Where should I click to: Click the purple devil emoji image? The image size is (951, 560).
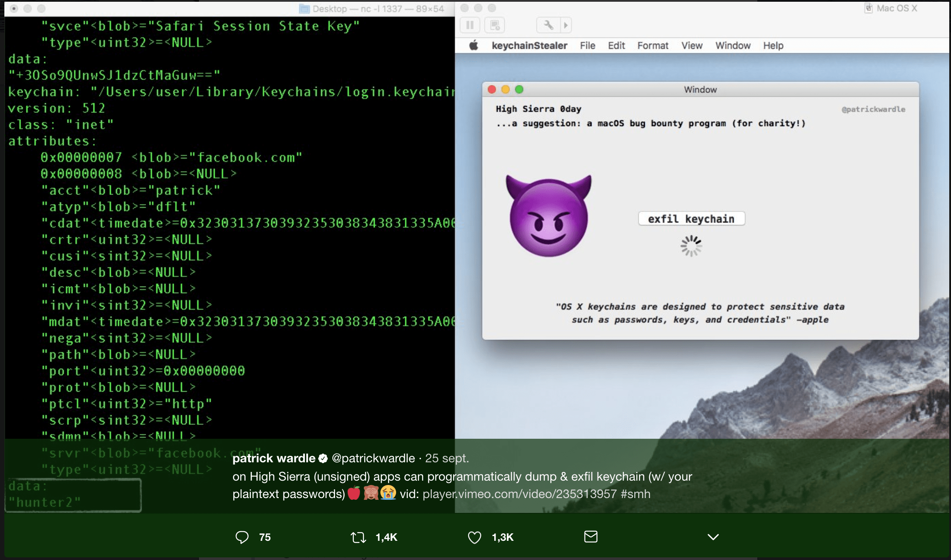click(549, 215)
